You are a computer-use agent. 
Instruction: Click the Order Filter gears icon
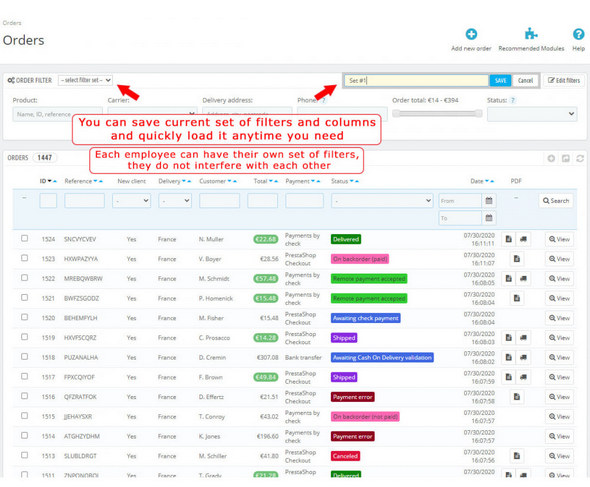point(11,80)
